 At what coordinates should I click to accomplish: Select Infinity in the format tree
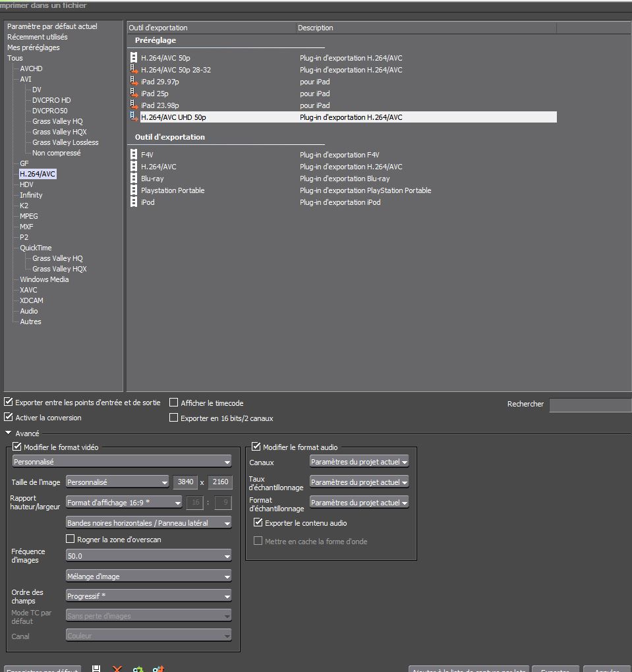31,195
